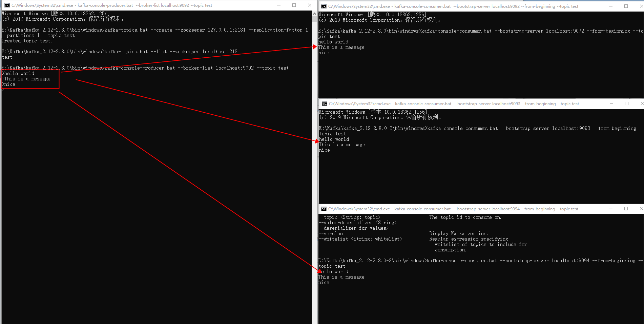
Task: Click '--version' option in 9094 consumer
Action: coord(331,233)
